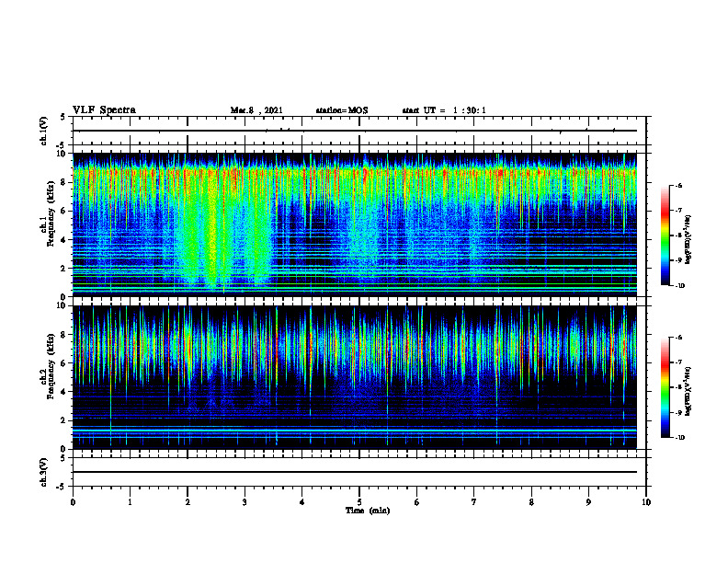Click the "-8" label on ch.1 color scale
The height and width of the screenshot is (563, 728).
click(678, 236)
